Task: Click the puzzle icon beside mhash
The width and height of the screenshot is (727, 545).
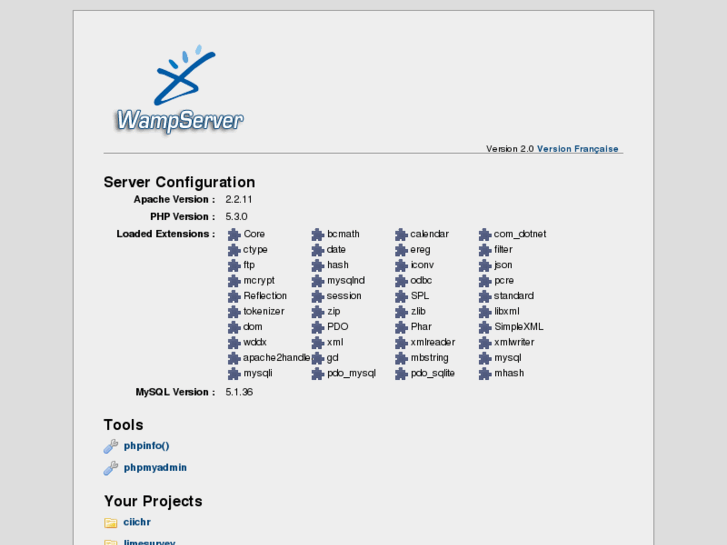Action: 485,373
